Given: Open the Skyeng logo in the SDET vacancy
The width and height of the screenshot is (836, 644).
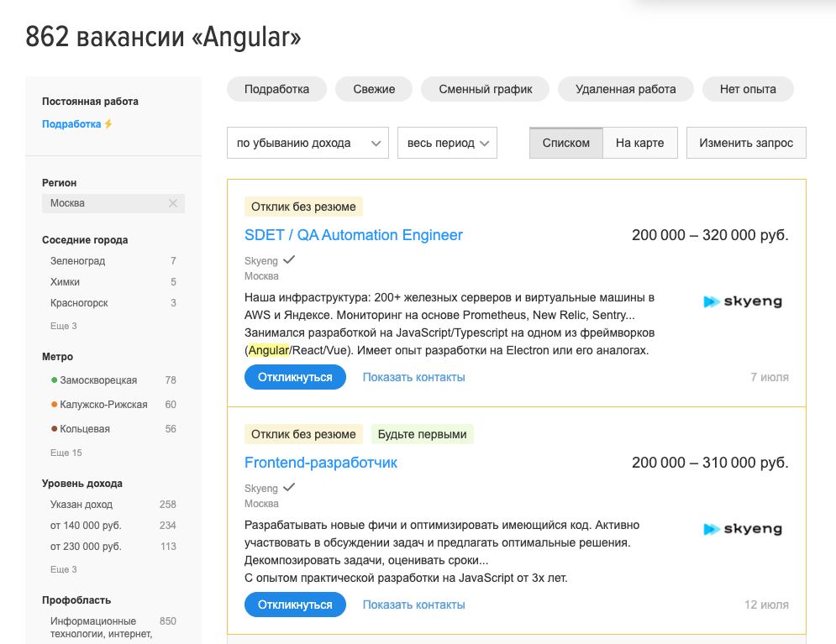Looking at the screenshot, I should click(x=743, y=301).
